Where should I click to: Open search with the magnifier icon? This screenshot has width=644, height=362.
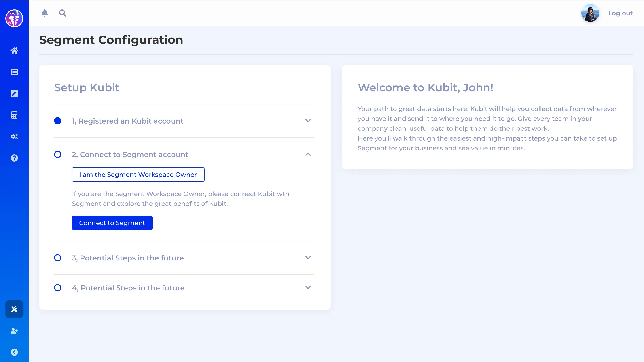click(63, 13)
